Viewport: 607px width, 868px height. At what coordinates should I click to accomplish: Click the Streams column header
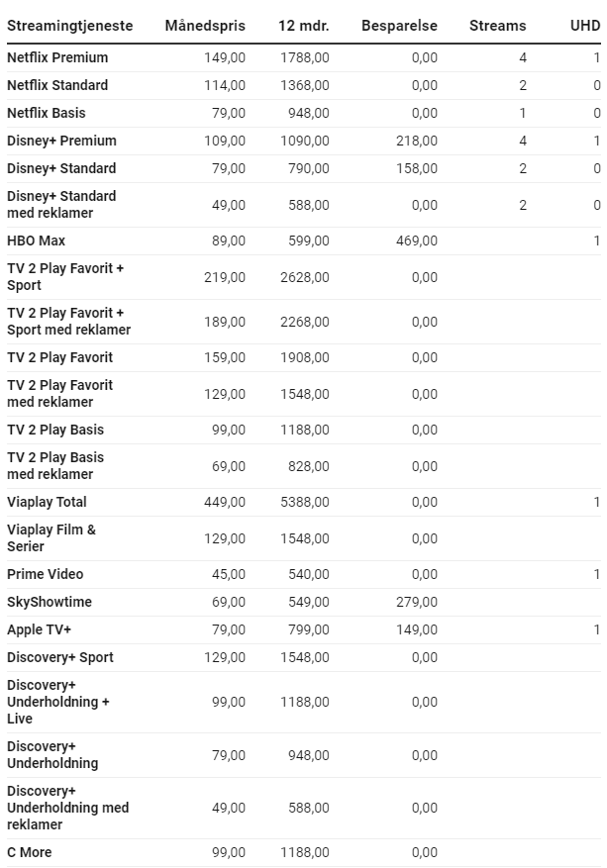click(x=497, y=26)
